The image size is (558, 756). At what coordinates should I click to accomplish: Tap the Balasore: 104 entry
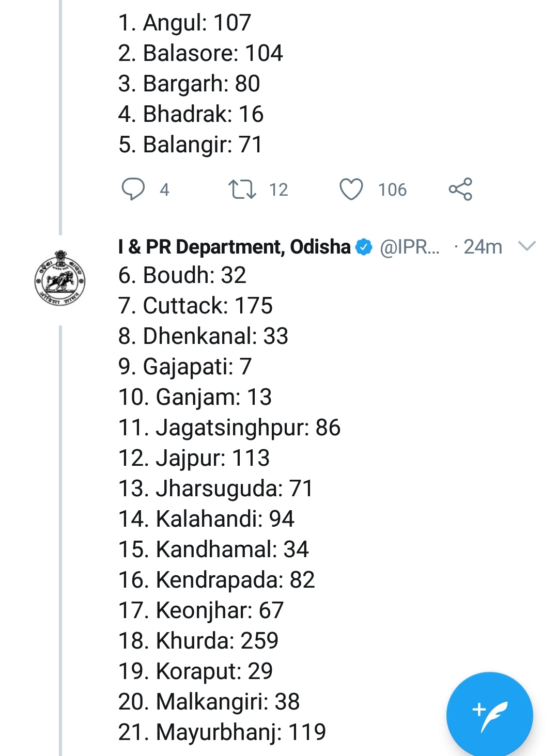coord(200,53)
